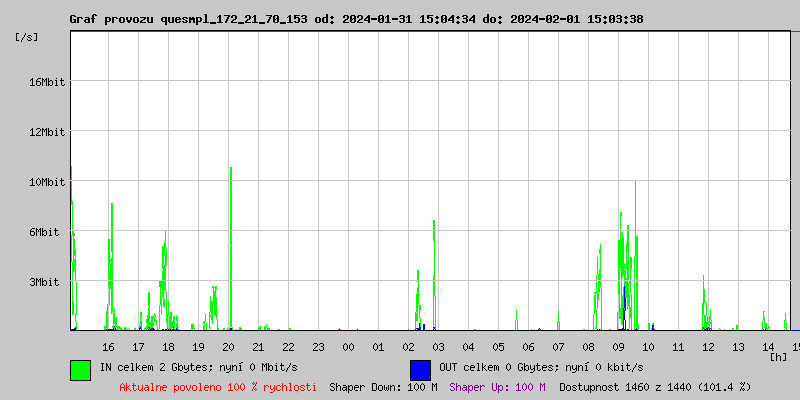Select hour 00 on the time axis
The height and width of the screenshot is (400, 800).
pos(348,347)
